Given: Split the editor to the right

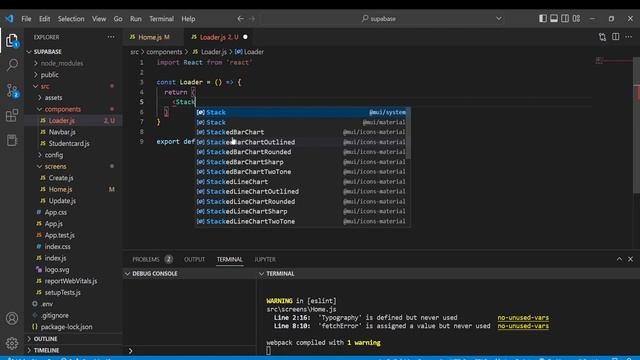Looking at the screenshot, I should [616, 37].
